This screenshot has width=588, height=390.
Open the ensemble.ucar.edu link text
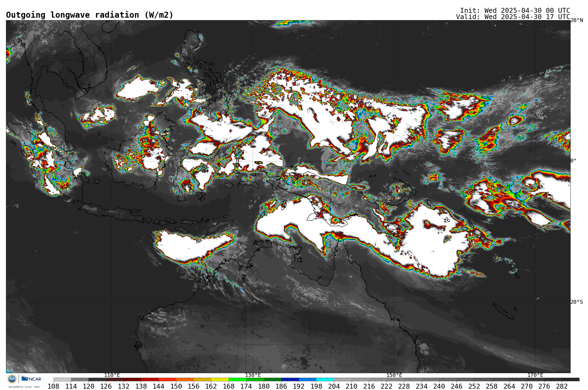[24, 387]
